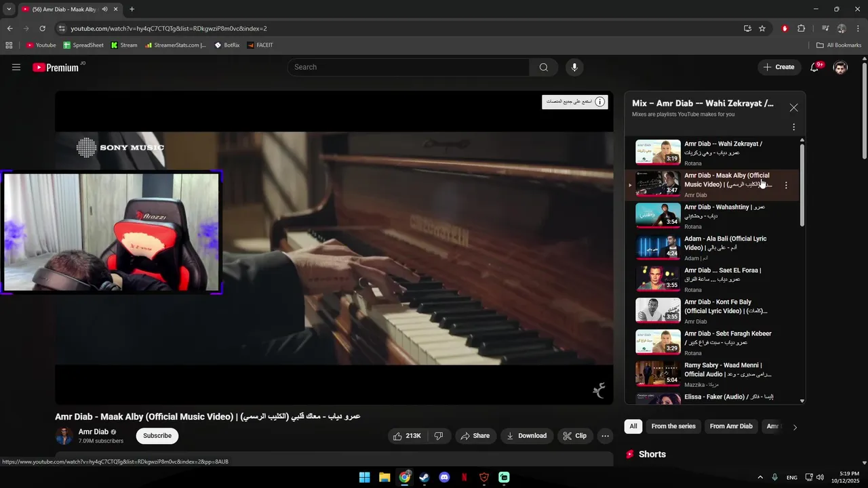
Task: Open the All Bookmarks folder
Action: (x=839, y=45)
